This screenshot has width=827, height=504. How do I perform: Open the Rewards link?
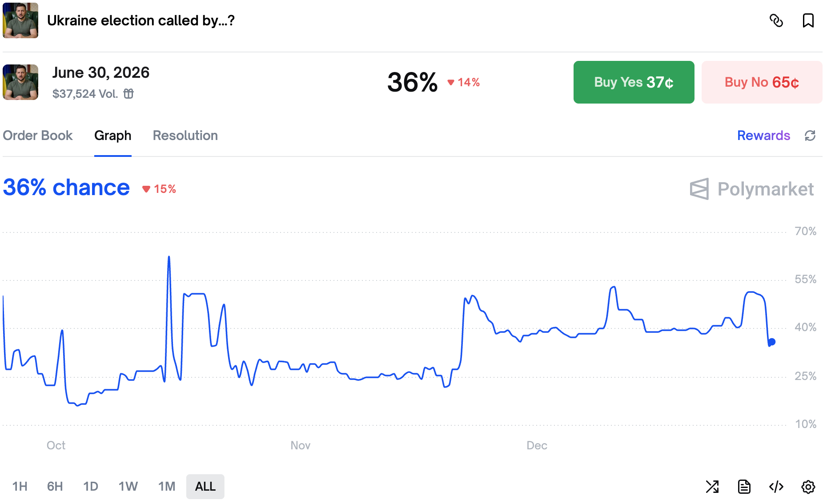click(x=763, y=136)
